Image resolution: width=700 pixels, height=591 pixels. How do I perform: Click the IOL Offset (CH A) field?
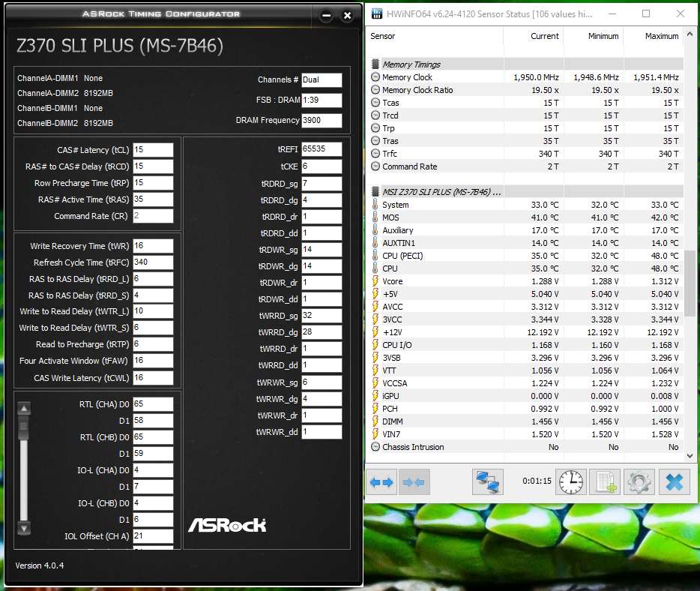tap(153, 536)
